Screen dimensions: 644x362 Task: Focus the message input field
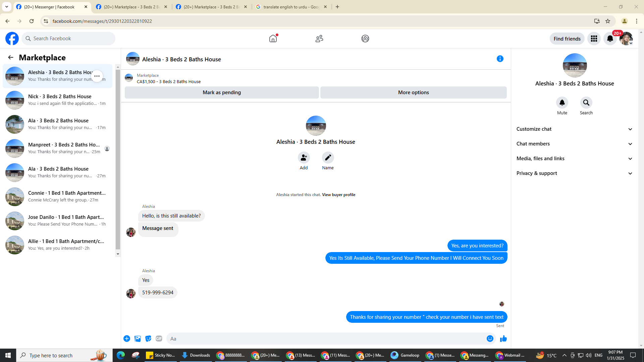click(325, 339)
